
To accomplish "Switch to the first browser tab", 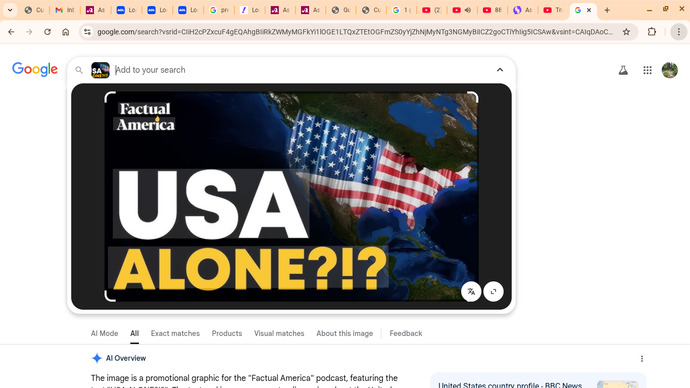I will [34, 10].
